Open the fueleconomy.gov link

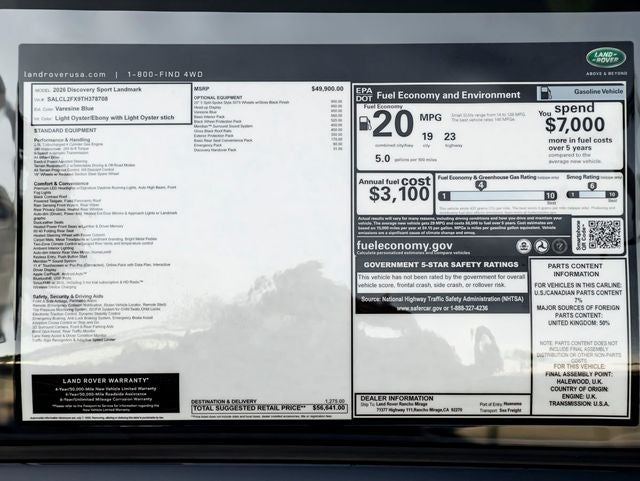(404, 245)
